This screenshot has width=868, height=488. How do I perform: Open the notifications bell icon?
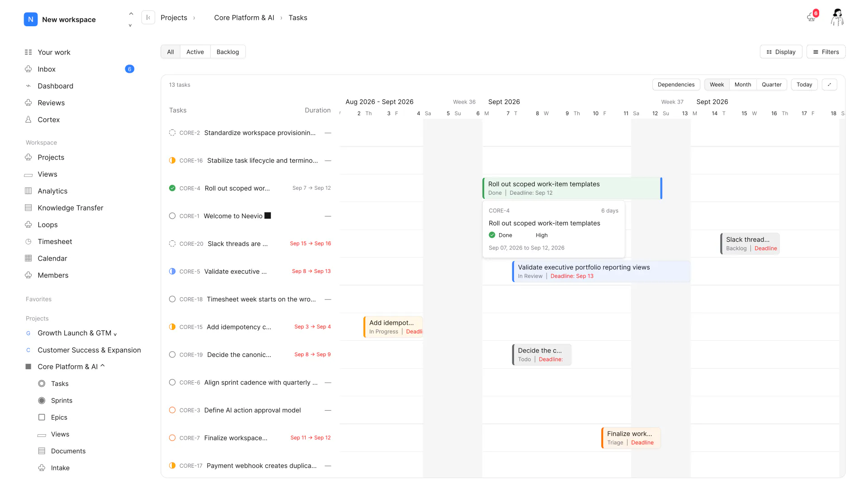coord(812,17)
